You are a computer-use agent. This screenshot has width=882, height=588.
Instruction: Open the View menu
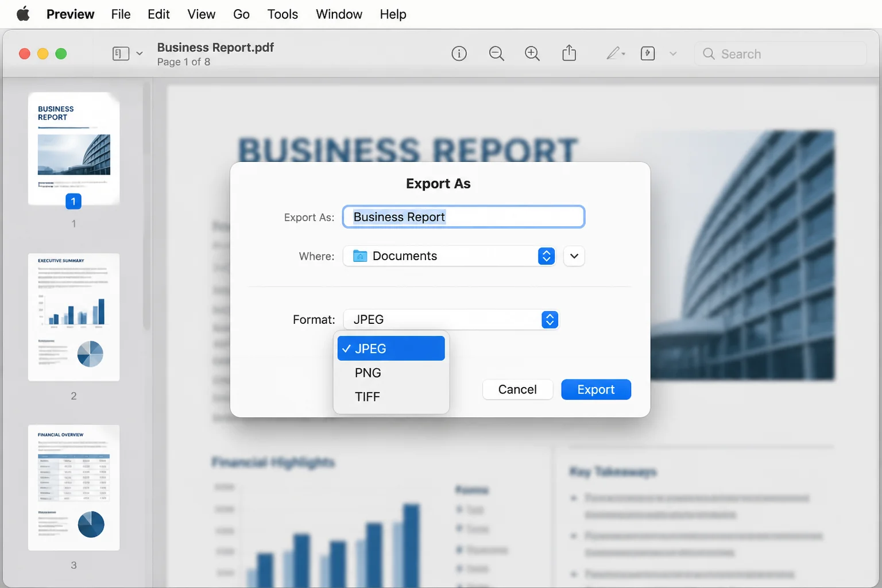(201, 14)
